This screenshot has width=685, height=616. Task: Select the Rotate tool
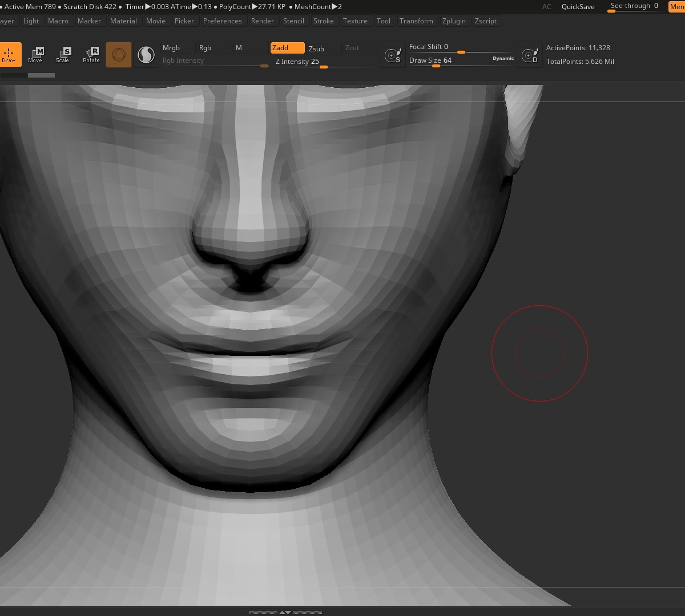click(x=91, y=55)
